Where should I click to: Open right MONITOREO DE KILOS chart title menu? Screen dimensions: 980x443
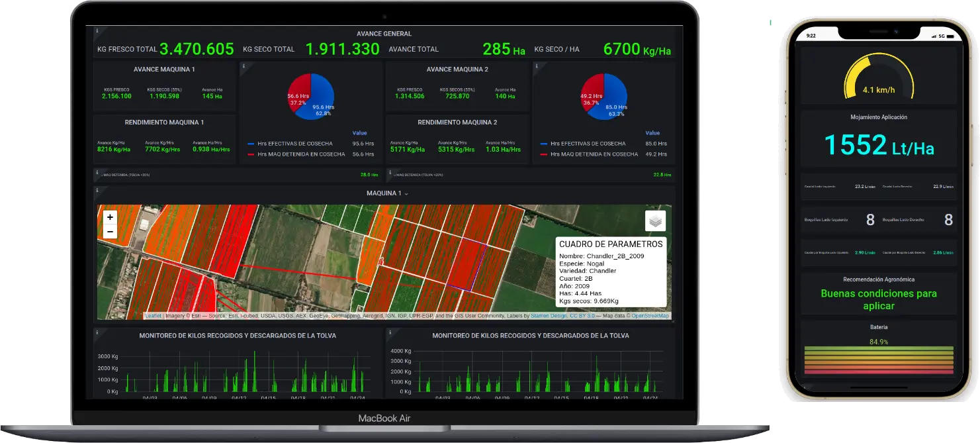[x=531, y=336]
